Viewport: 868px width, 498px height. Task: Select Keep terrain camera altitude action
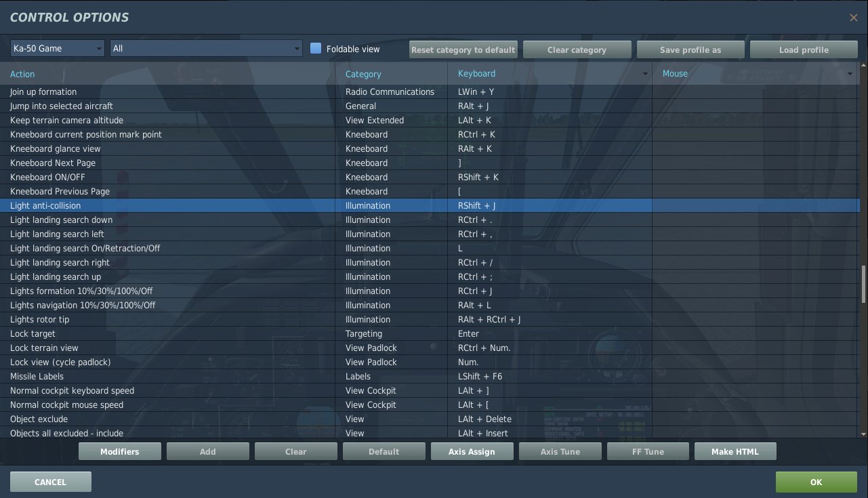[66, 120]
